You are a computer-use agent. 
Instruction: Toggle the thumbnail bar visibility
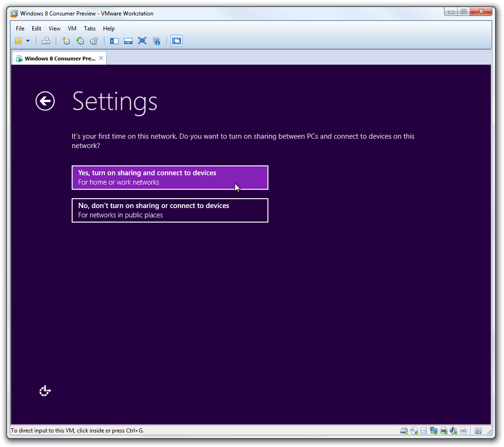(128, 41)
